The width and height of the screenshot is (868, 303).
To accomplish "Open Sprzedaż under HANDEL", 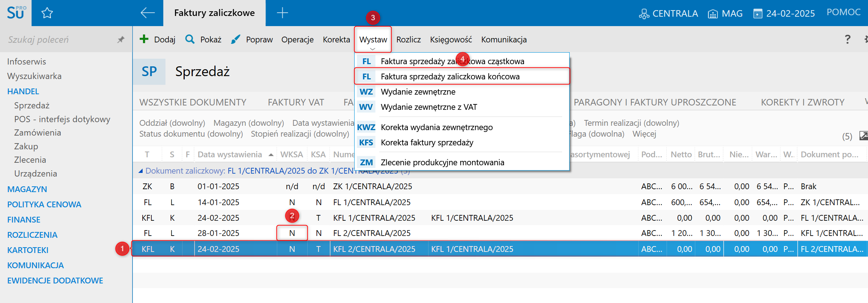I will click(x=32, y=105).
